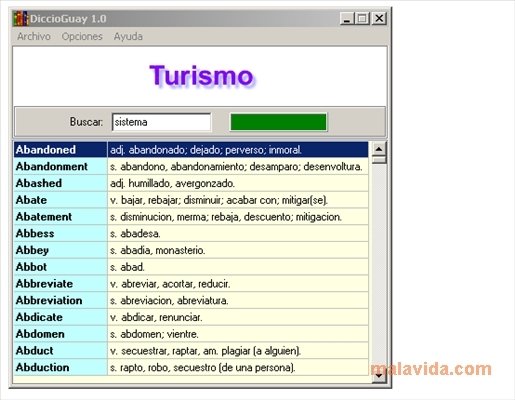Select the Abandoned dictionary entry

tap(191, 150)
